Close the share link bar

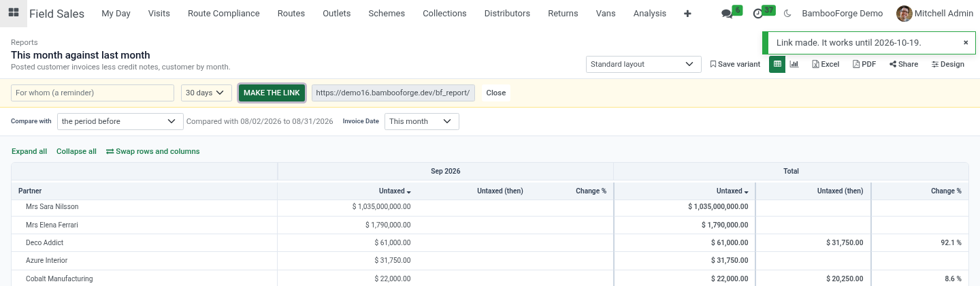[x=496, y=93]
